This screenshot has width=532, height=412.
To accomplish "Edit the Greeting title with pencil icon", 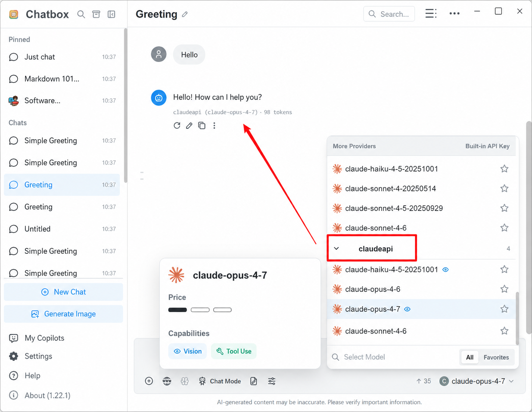I will click(185, 14).
